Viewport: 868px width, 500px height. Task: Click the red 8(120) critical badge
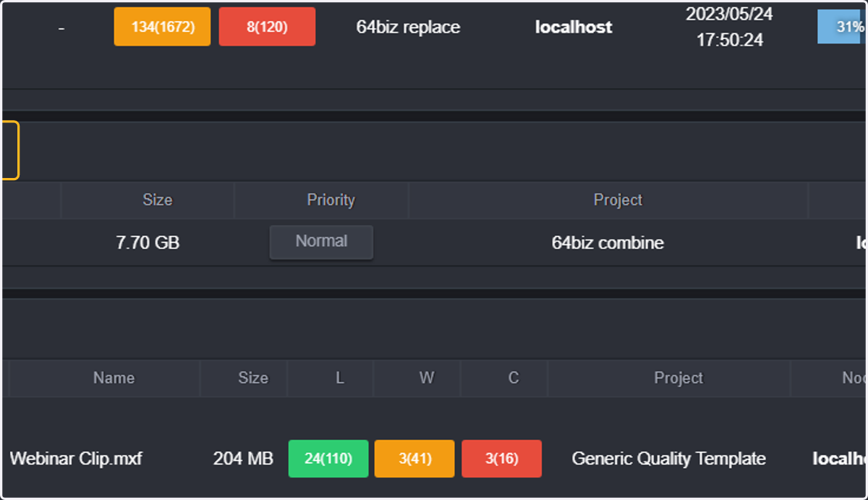click(267, 27)
